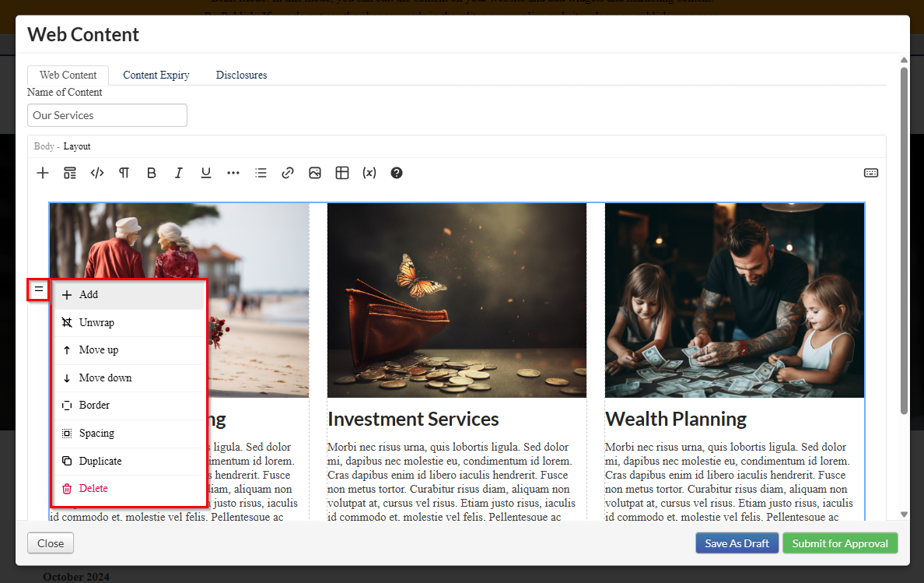Open the paragraph format icon

124,173
